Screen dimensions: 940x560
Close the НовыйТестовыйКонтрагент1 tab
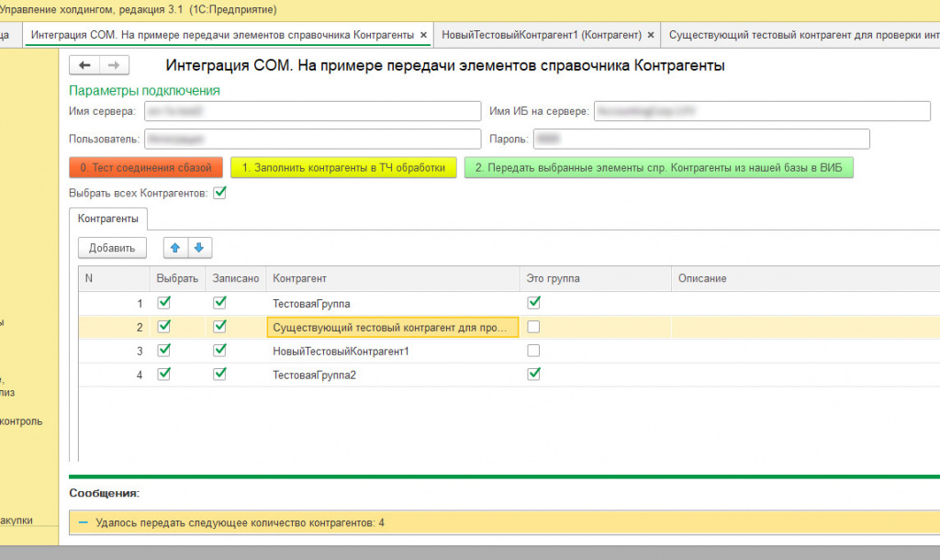(651, 36)
